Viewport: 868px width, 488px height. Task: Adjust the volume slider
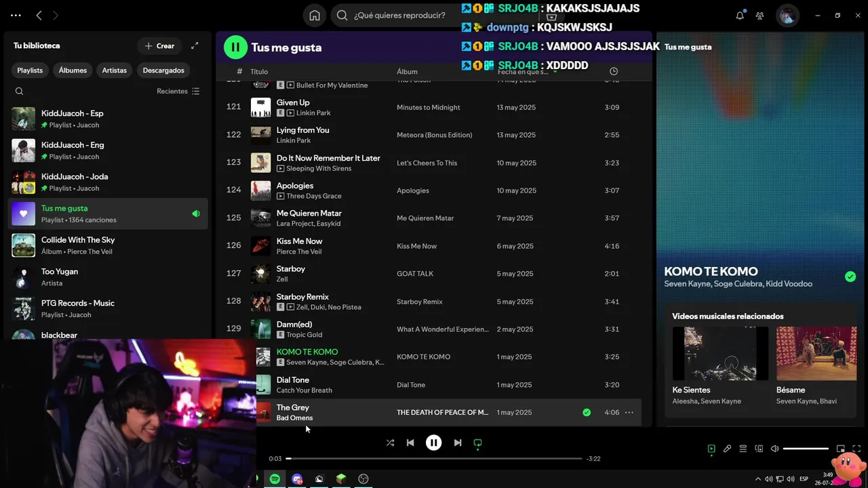click(x=806, y=449)
